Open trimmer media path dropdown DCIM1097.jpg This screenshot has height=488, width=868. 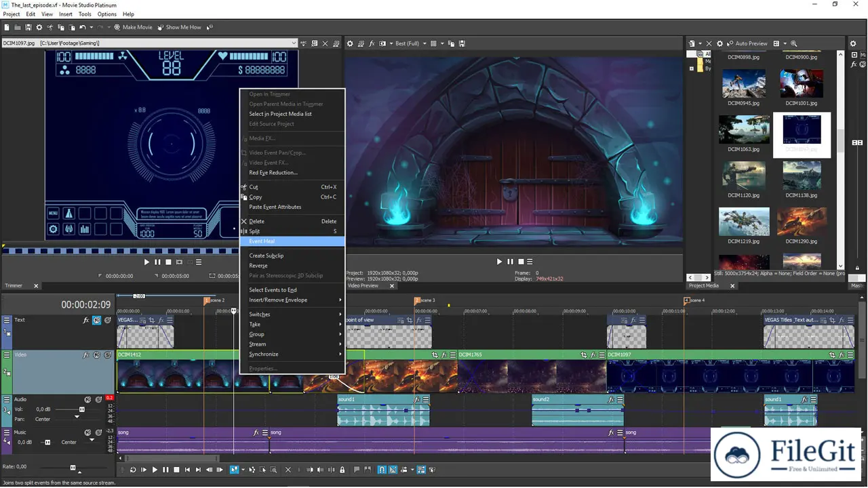click(294, 43)
